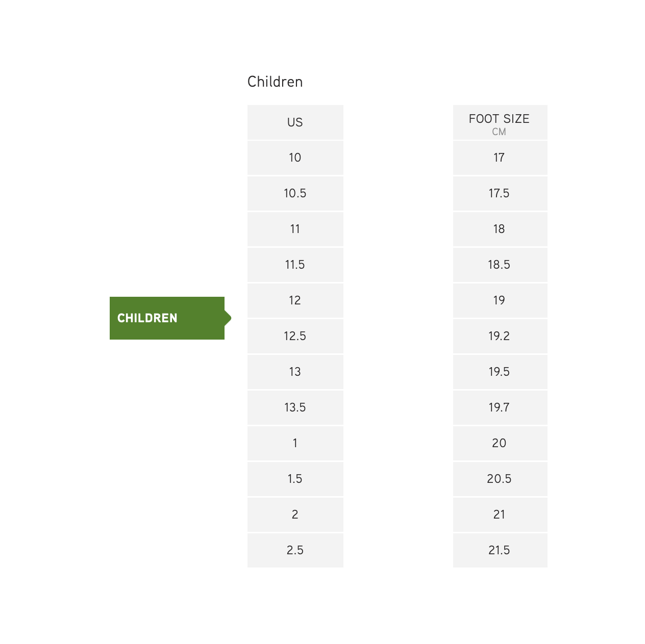
Task: Select US size 10.5 cell
Action: click(295, 194)
